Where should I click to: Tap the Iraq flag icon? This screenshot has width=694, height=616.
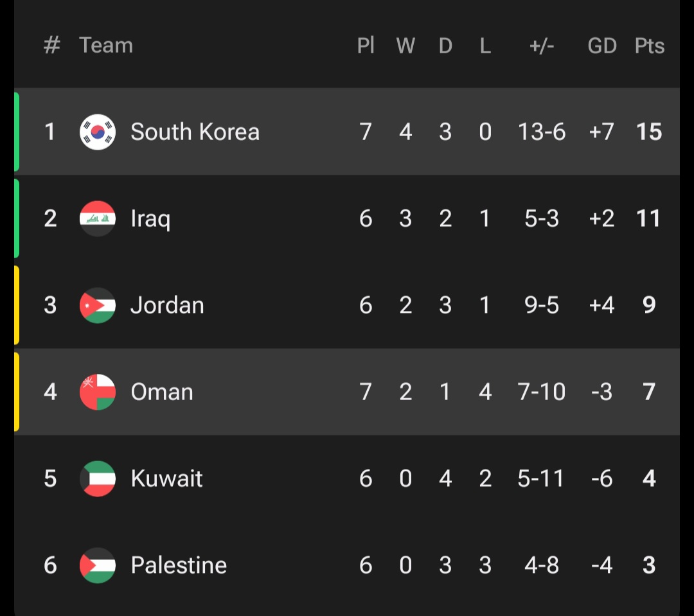pos(98,218)
